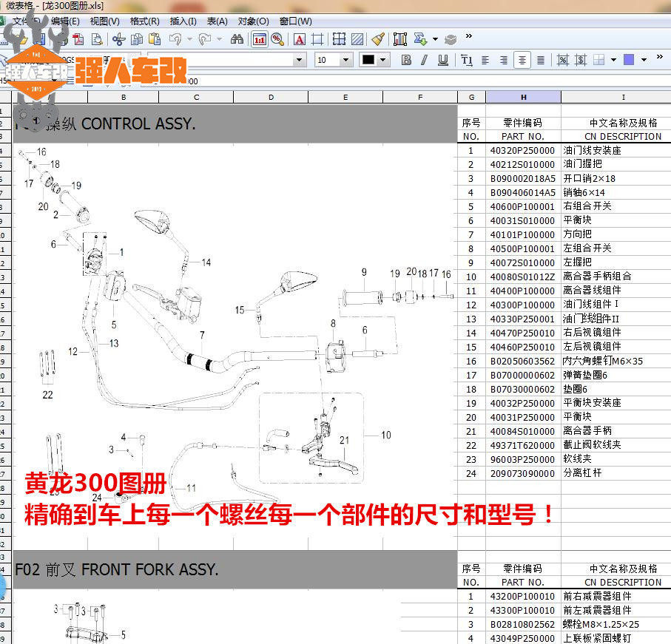Open the 表(A) menu
The width and height of the screenshot is (671, 644).
[x=217, y=21]
